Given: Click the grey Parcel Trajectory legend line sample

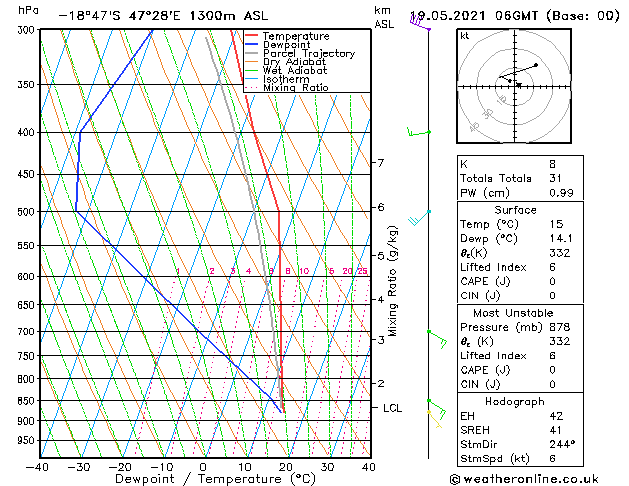Looking at the screenshot, I should click(251, 53).
